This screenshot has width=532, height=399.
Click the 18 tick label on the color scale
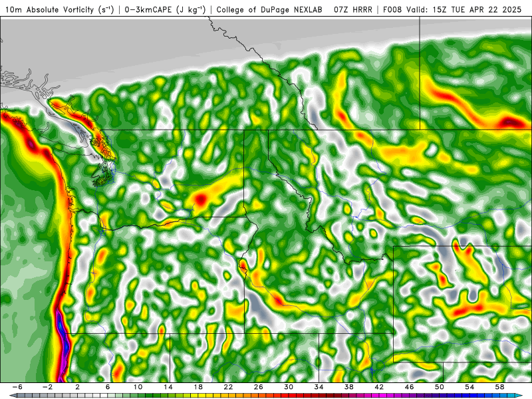(x=198, y=387)
